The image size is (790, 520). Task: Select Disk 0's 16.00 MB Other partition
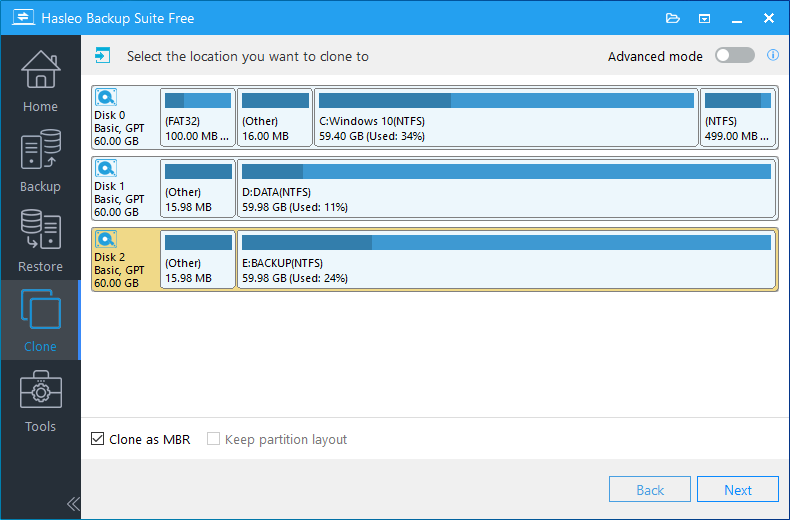pyautogui.click(x=275, y=117)
